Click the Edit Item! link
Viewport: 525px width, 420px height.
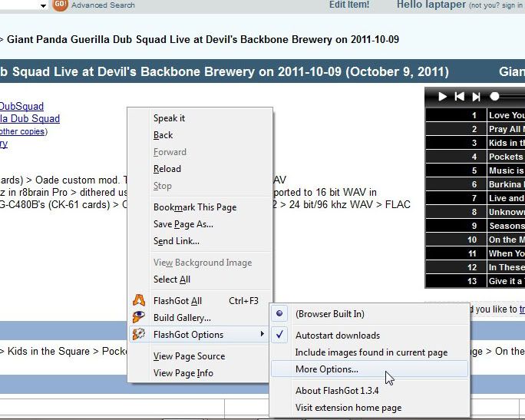coord(349,5)
